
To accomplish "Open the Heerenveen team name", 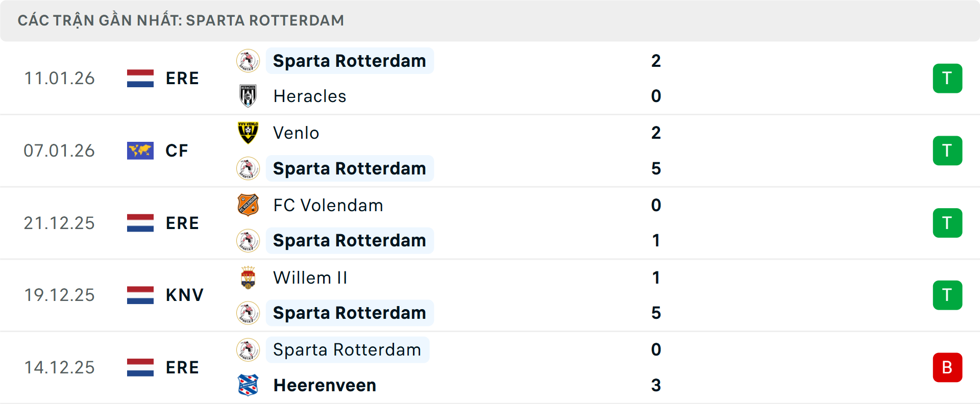I will tap(324, 386).
